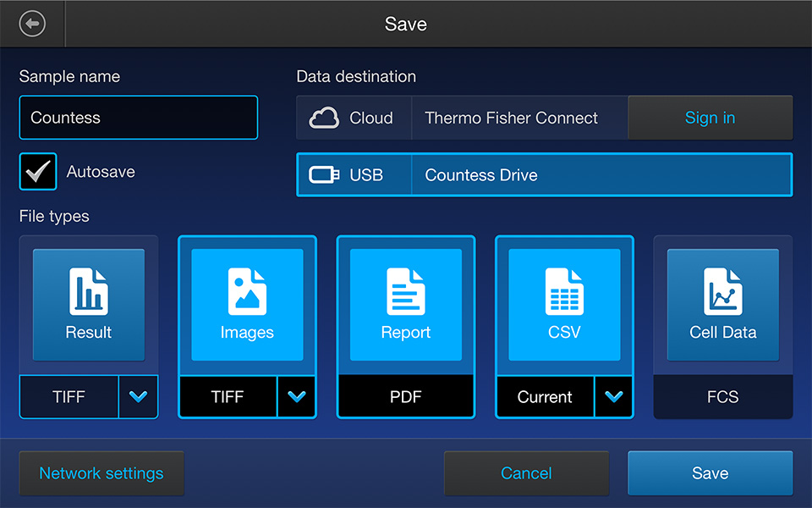Open Network settings
Image resolution: width=812 pixels, height=508 pixels.
[x=101, y=473]
